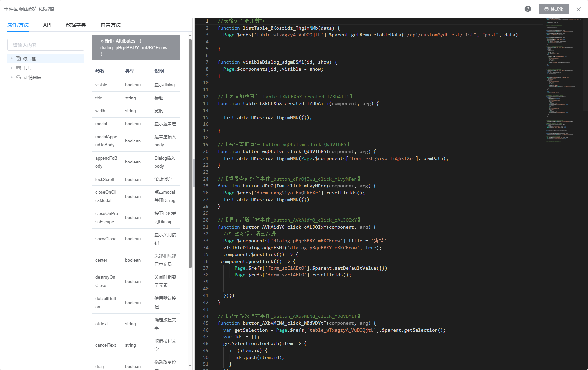
Task: Click the 显示遮罩层 description cell
Action: [x=165, y=124]
